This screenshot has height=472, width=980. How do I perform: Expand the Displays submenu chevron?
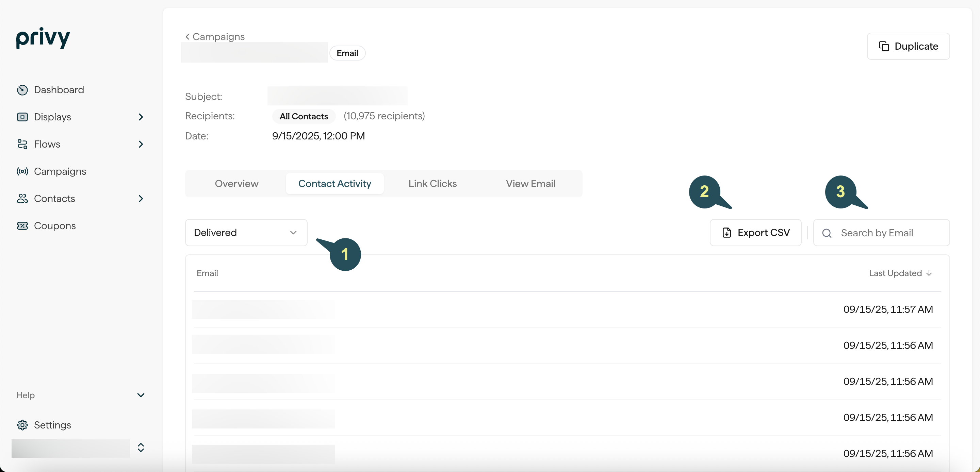[x=141, y=117]
